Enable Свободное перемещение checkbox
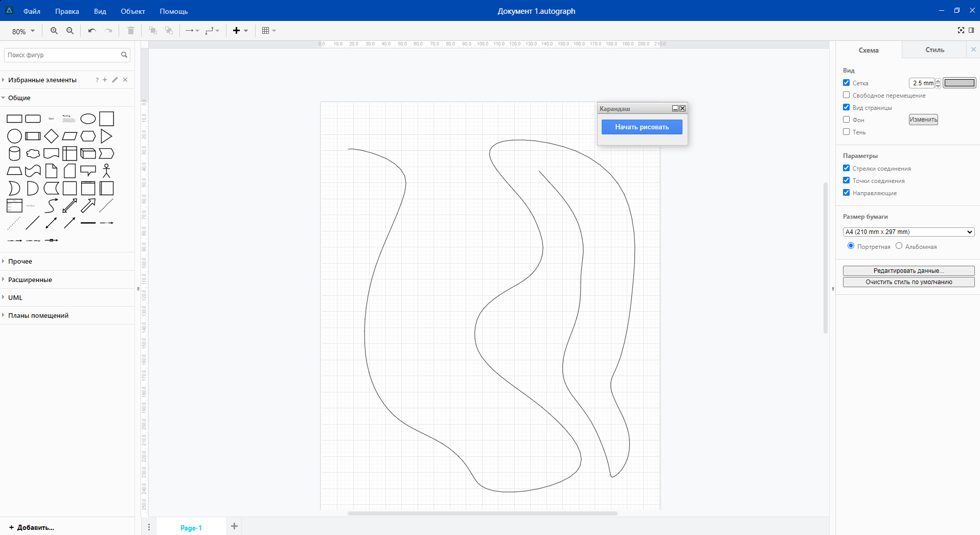The height and width of the screenshot is (535, 980). tap(847, 95)
